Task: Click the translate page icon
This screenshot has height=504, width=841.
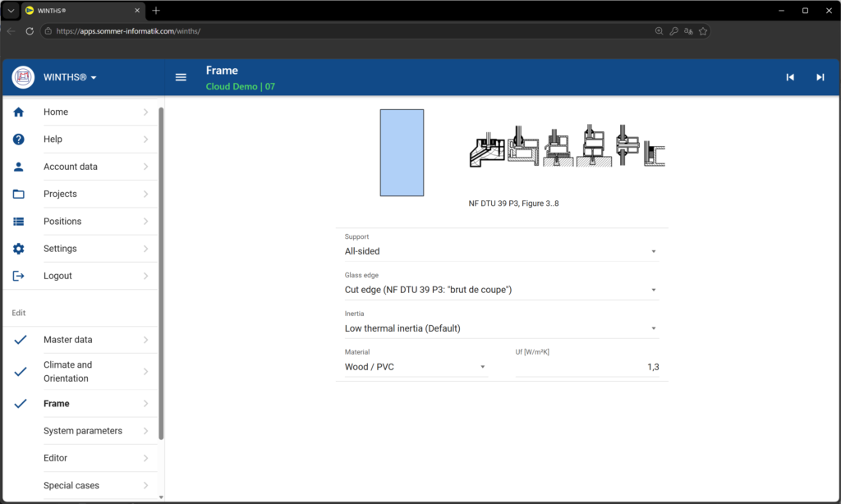Action: [689, 31]
